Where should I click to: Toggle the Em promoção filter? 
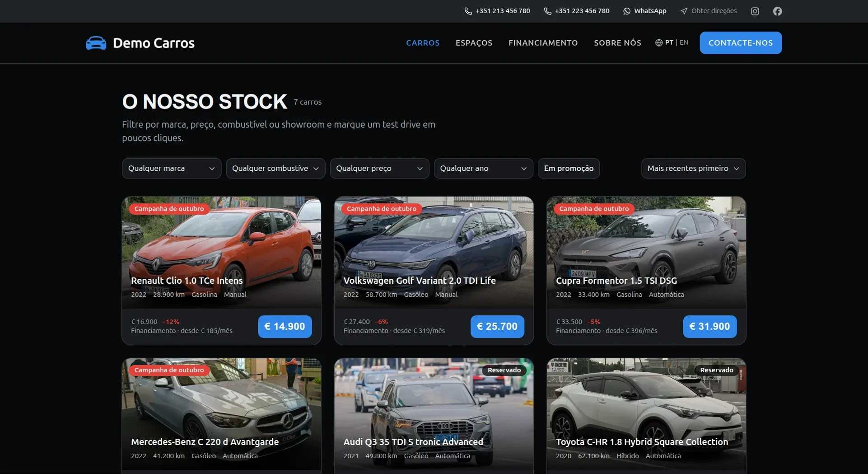pos(569,169)
